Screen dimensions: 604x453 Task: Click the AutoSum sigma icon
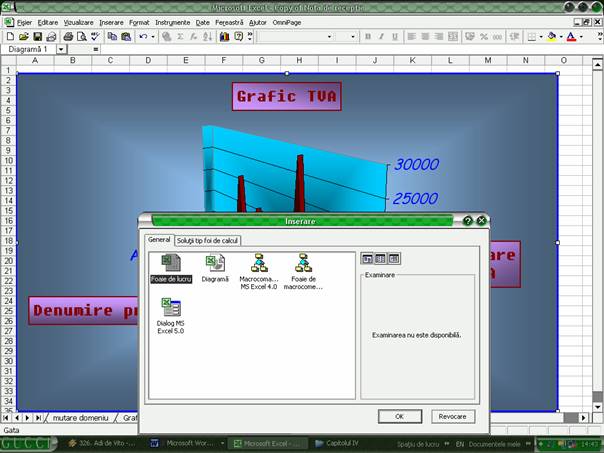coord(180,37)
